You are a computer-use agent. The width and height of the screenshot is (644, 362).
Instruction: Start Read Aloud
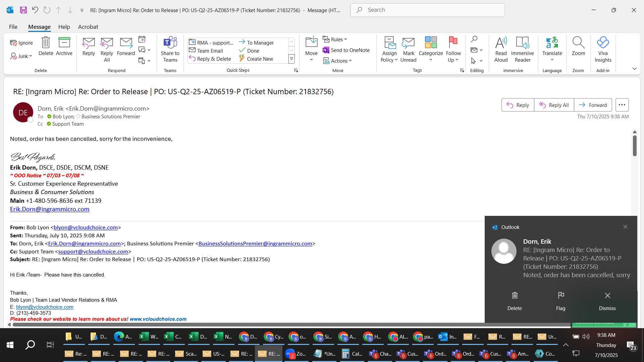pyautogui.click(x=501, y=50)
